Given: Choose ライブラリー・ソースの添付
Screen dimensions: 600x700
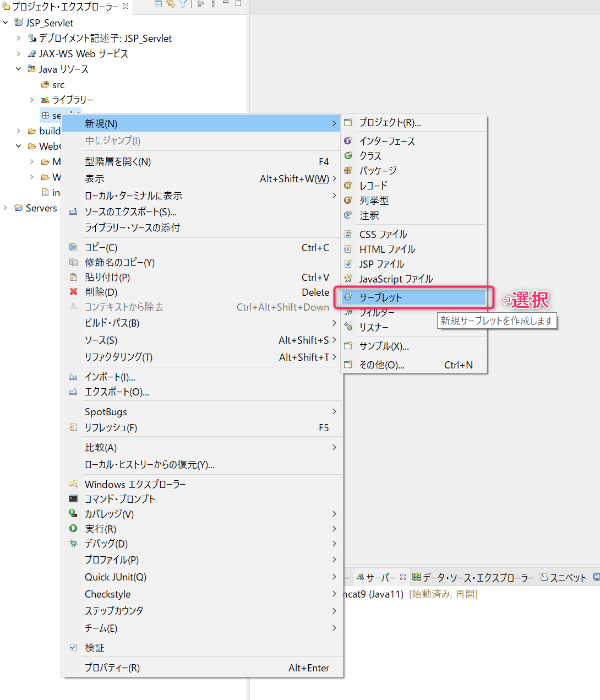Looking at the screenshot, I should (x=202, y=227).
